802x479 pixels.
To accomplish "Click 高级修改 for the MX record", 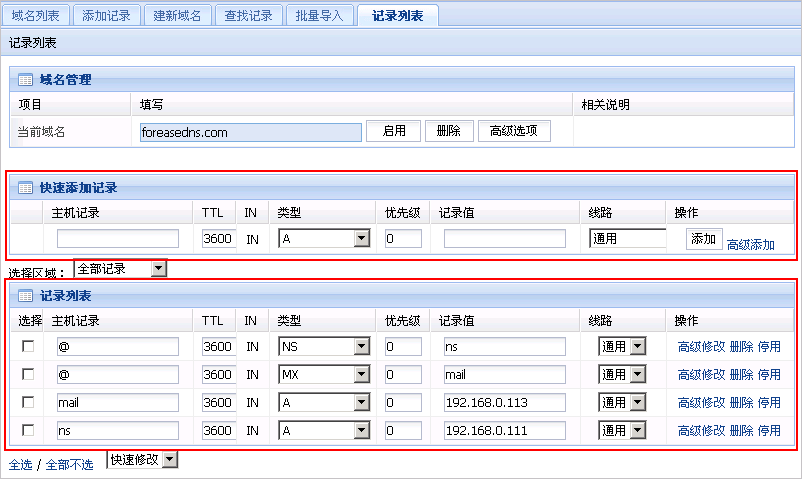I will (x=701, y=375).
